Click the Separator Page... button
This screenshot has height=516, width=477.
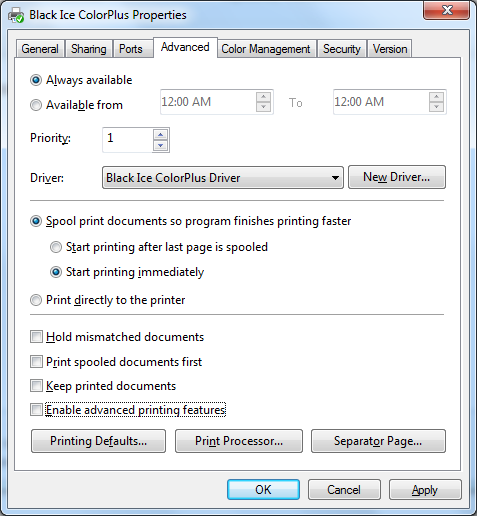pos(378,441)
